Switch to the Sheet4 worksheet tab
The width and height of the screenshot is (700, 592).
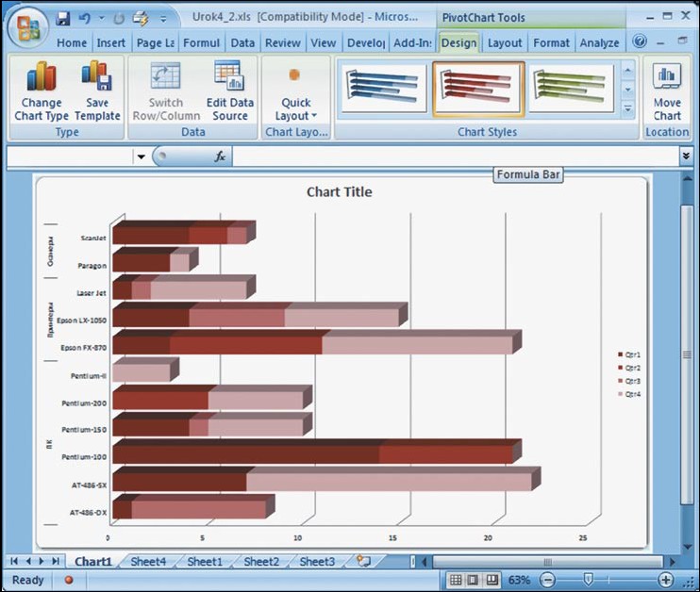(x=148, y=562)
